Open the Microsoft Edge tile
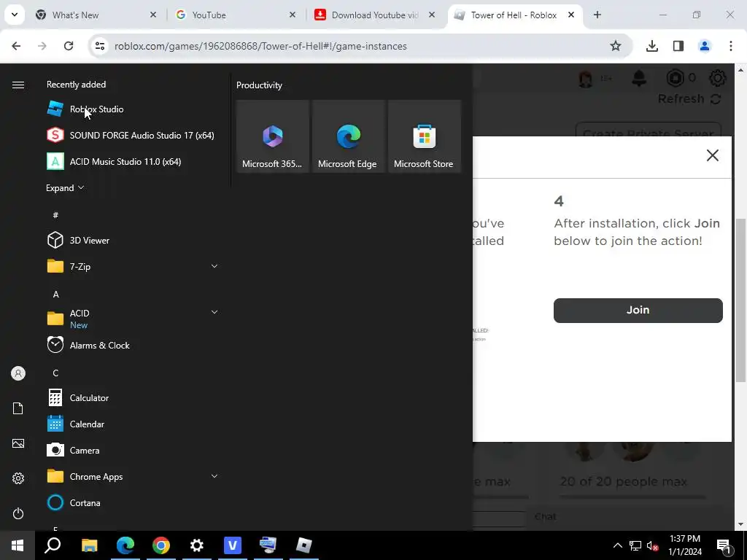Viewport: 747px width, 560px height. pyautogui.click(x=348, y=136)
